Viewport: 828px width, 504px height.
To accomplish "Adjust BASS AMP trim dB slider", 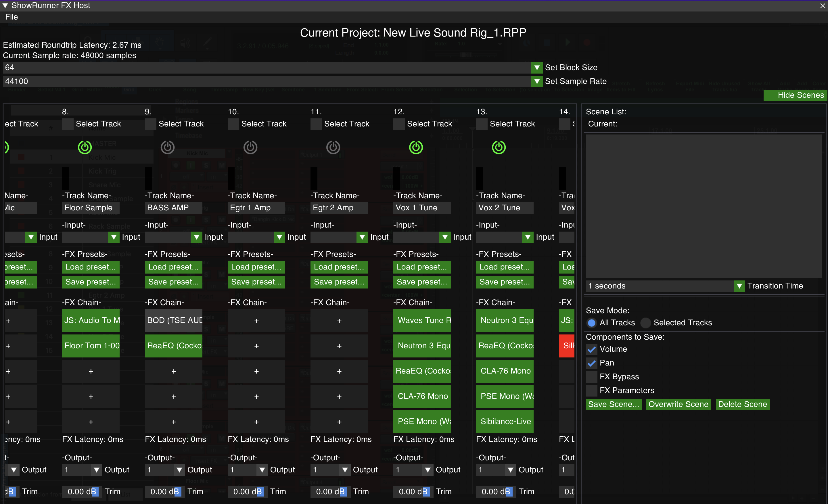I will tap(165, 492).
